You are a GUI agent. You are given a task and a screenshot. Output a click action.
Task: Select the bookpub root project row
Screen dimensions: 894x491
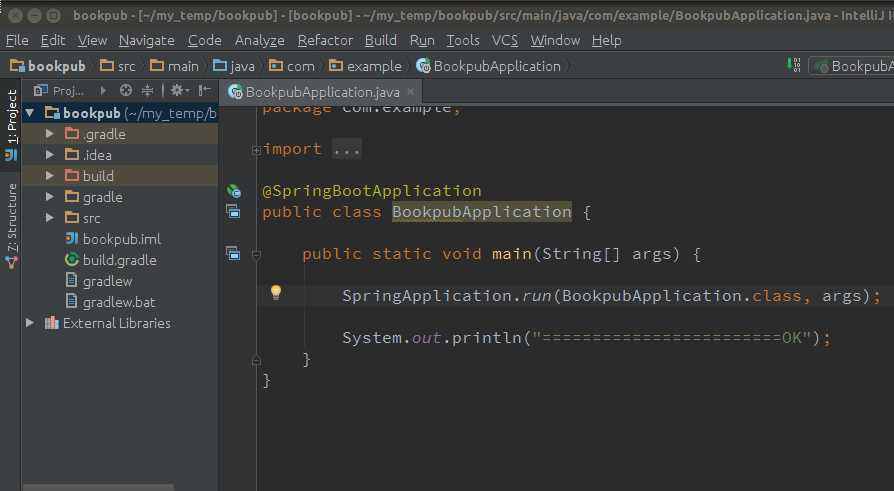point(120,113)
